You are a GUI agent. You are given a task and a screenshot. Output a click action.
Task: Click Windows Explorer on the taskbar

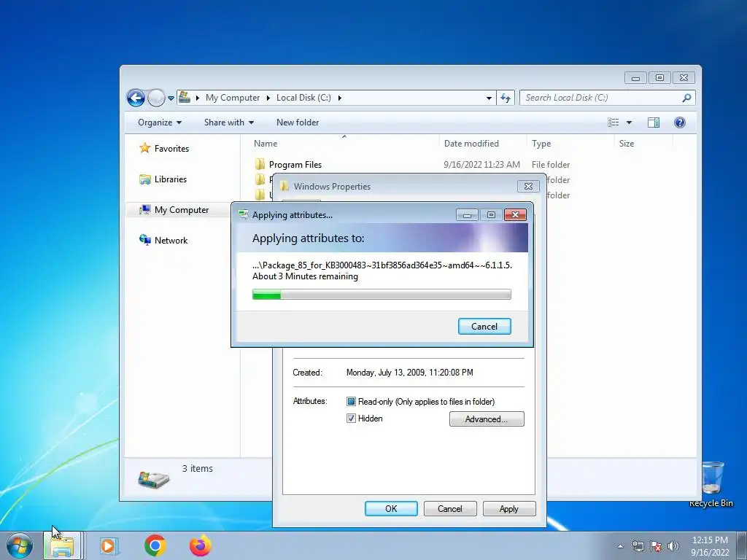point(63,545)
